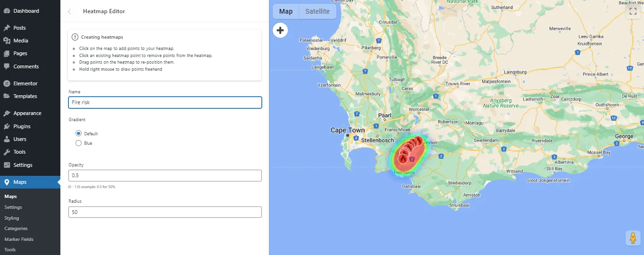Click the Templates folder icon

pos(7,96)
